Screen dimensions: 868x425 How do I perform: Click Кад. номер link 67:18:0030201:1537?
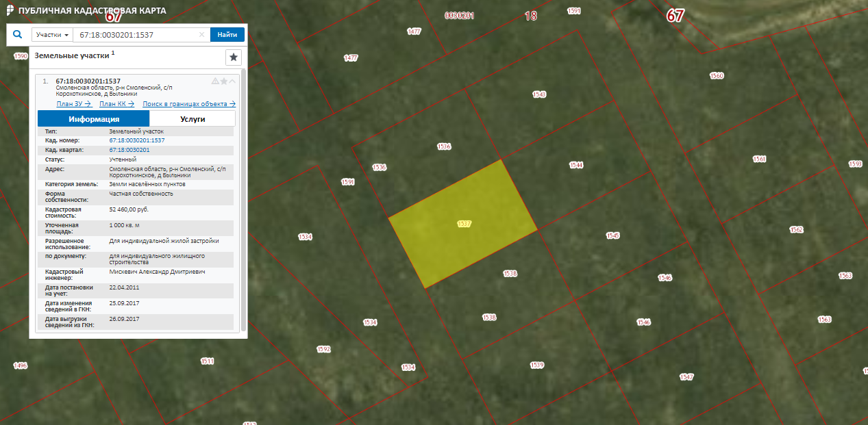[137, 140]
